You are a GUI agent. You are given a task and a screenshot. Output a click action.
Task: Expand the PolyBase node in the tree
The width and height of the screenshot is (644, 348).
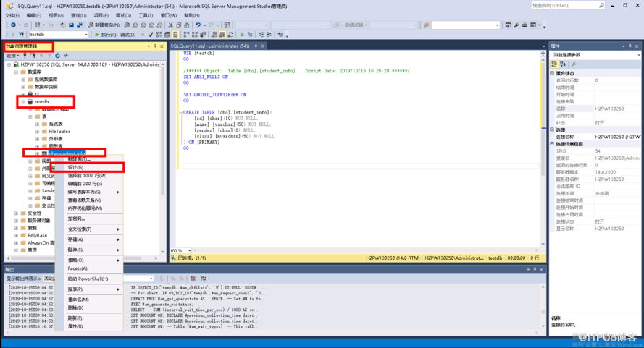click(16, 235)
